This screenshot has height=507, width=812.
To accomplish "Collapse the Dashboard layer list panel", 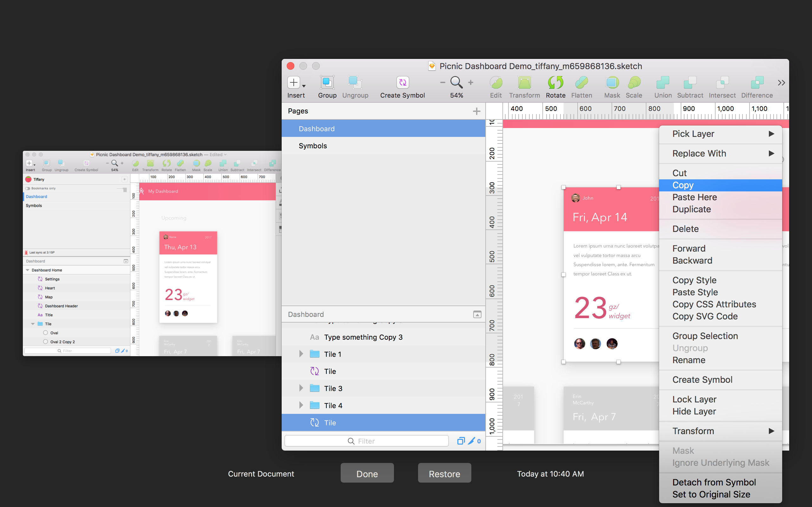I will pos(477,315).
